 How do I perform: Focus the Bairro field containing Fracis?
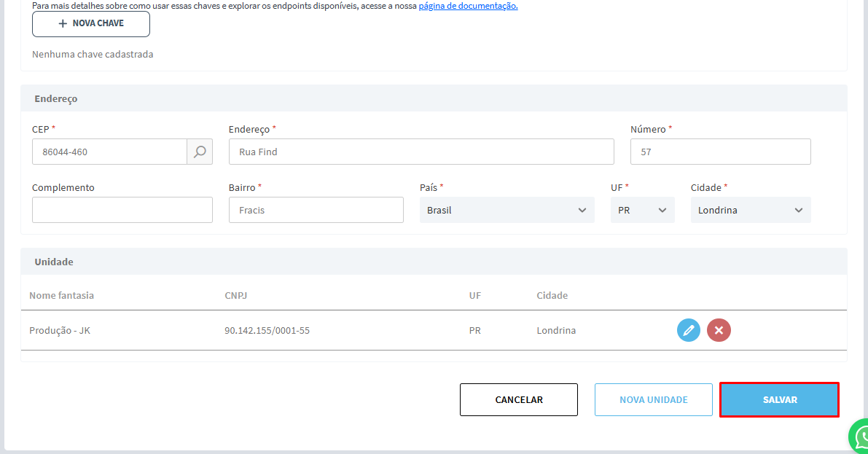pyautogui.click(x=316, y=210)
